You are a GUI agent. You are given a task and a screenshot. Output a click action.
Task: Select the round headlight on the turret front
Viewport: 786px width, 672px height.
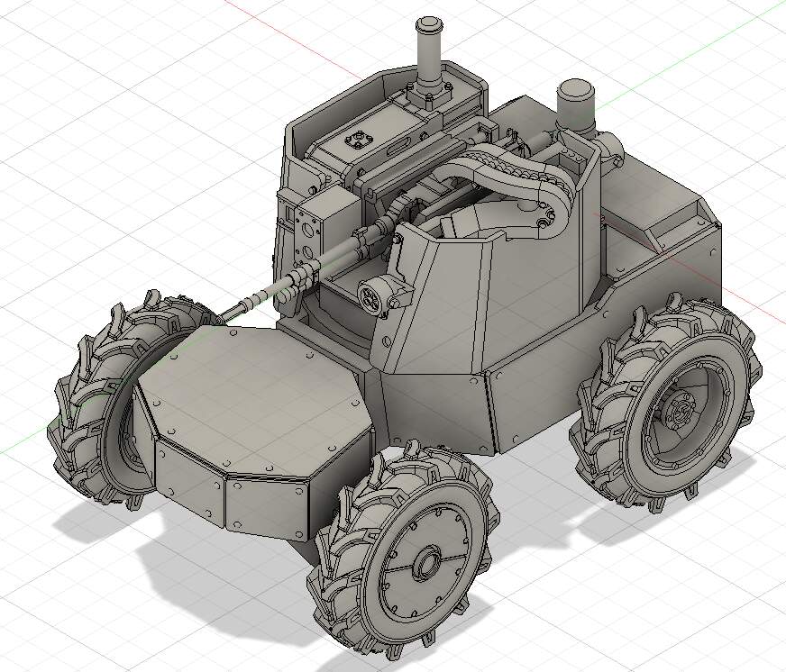tap(372, 295)
